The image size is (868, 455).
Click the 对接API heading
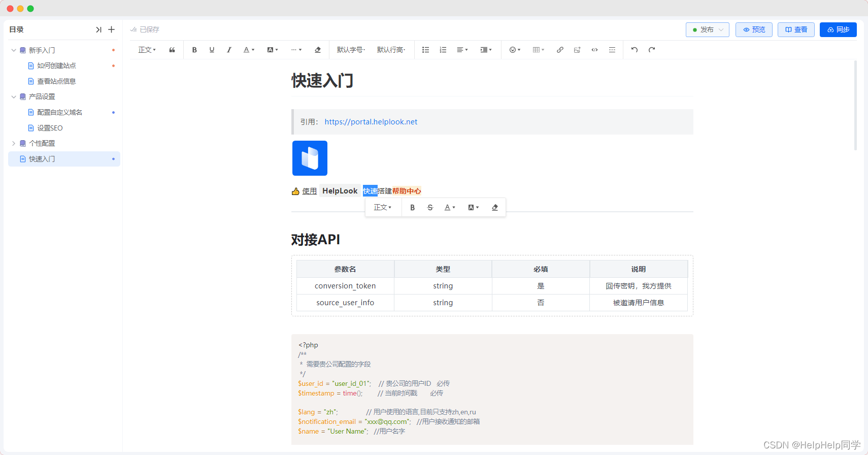click(x=316, y=240)
